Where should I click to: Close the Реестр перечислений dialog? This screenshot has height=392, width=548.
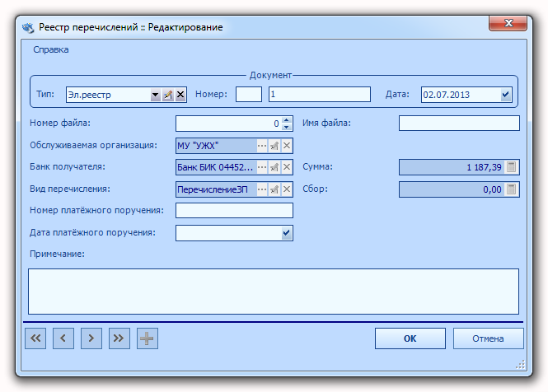[508, 23]
